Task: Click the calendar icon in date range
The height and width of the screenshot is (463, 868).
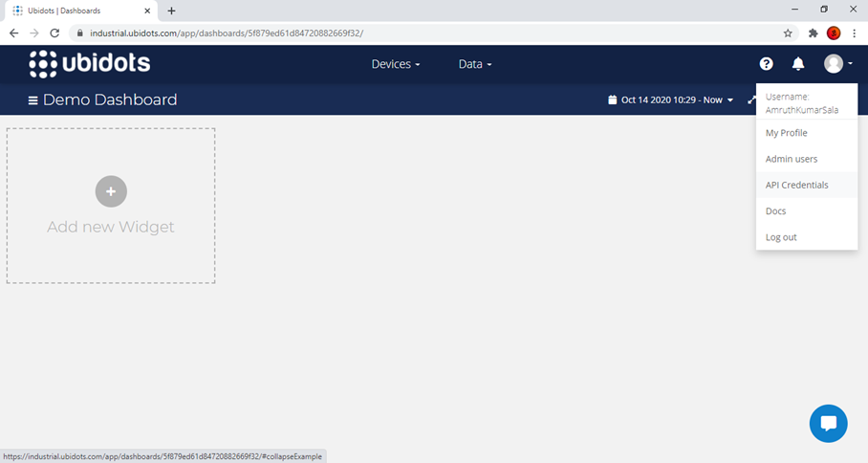Action: [x=612, y=99]
